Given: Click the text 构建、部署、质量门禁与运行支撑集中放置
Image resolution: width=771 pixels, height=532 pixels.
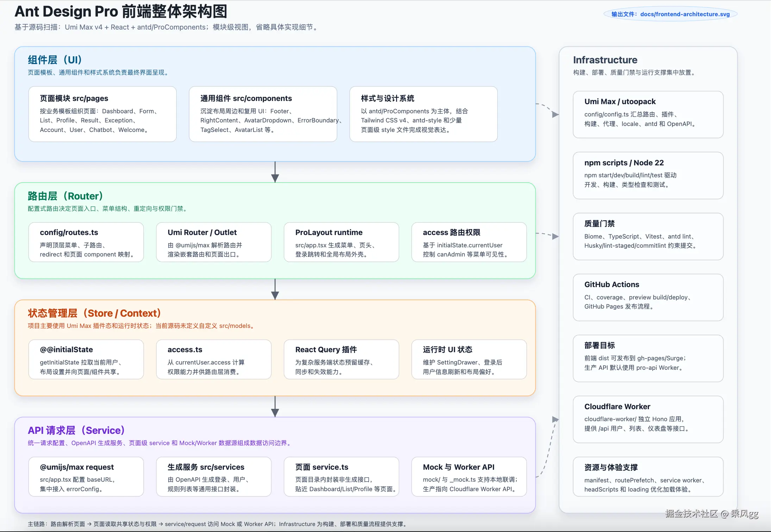Looking at the screenshot, I should click(635, 72).
